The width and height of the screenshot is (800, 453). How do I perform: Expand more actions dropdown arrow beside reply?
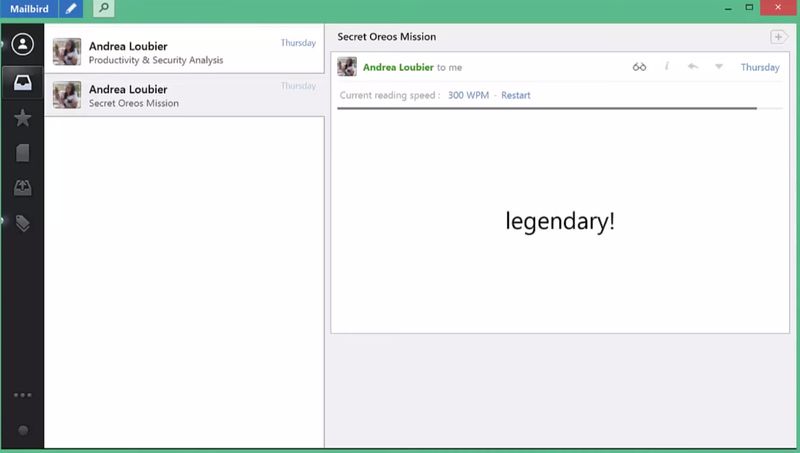pos(718,67)
